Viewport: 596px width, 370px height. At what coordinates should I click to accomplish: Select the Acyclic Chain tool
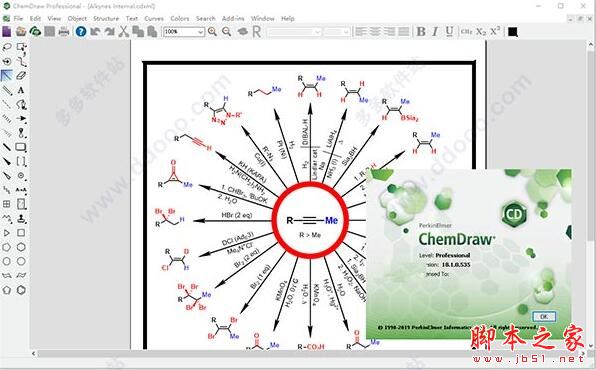(x=7, y=219)
